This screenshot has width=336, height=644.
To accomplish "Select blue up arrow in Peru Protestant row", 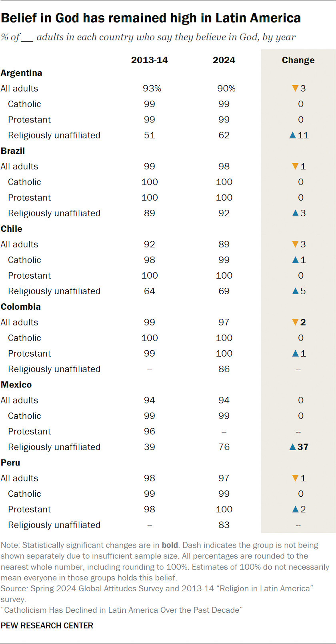I will click(295, 510).
